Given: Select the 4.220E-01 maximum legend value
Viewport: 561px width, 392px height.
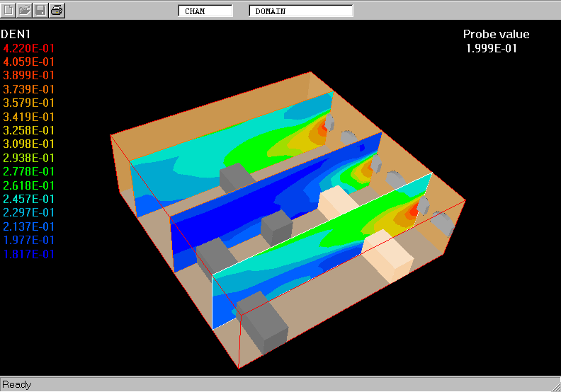Looking at the screenshot, I should point(29,48).
